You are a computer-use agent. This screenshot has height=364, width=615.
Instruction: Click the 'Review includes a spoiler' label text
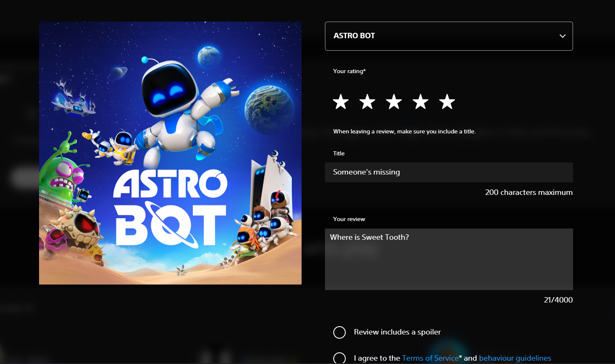pyautogui.click(x=397, y=332)
